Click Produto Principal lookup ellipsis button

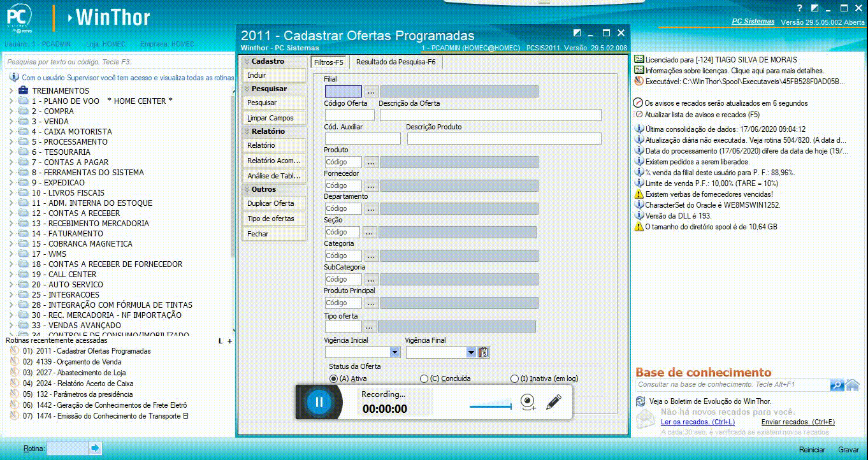[372, 303]
